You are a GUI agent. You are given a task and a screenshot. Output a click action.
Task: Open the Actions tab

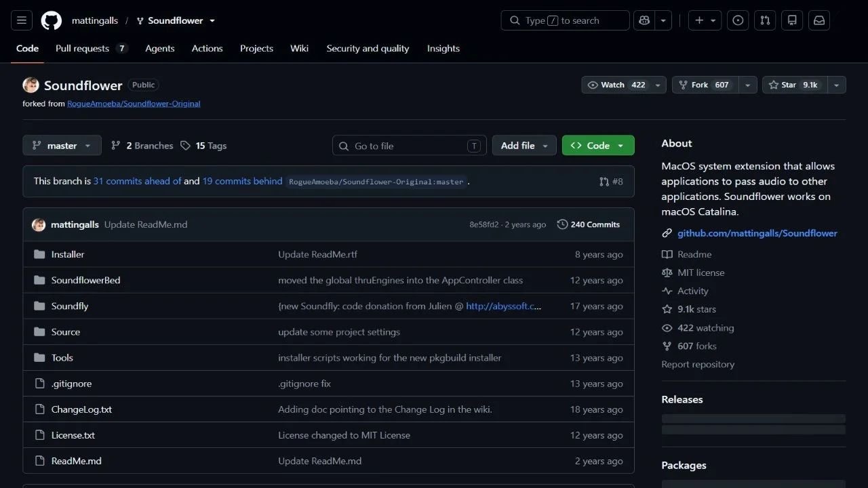click(207, 48)
